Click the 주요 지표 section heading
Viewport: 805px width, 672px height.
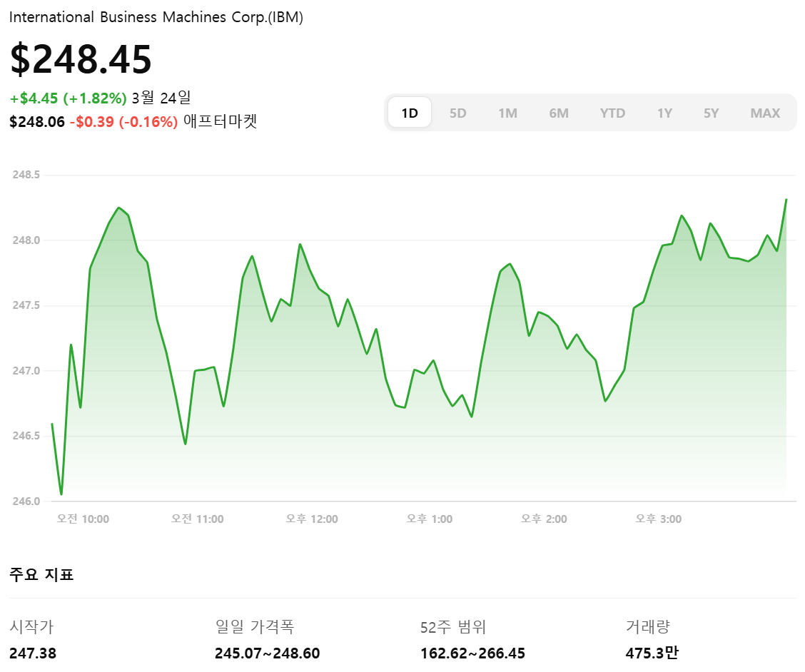[31, 574]
